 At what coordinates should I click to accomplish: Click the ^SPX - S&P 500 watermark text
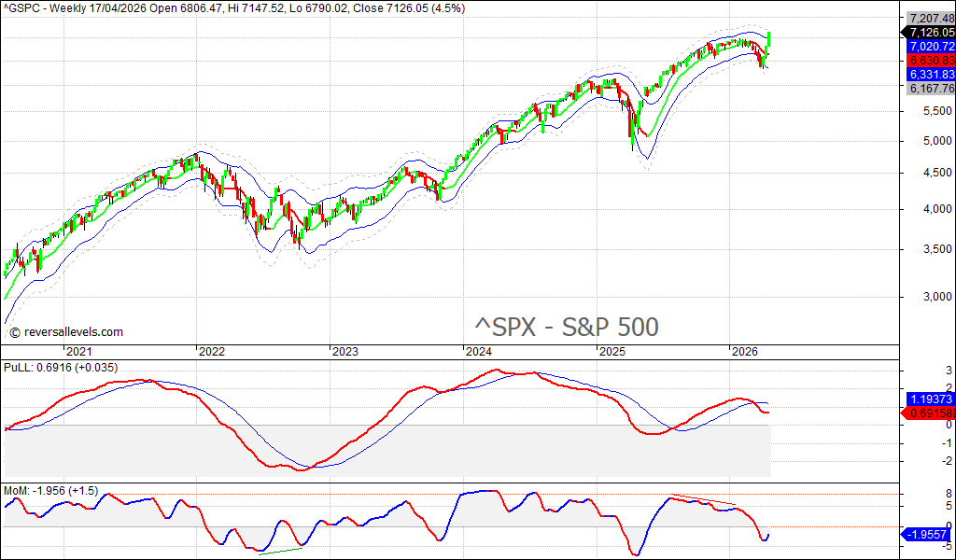pyautogui.click(x=567, y=327)
